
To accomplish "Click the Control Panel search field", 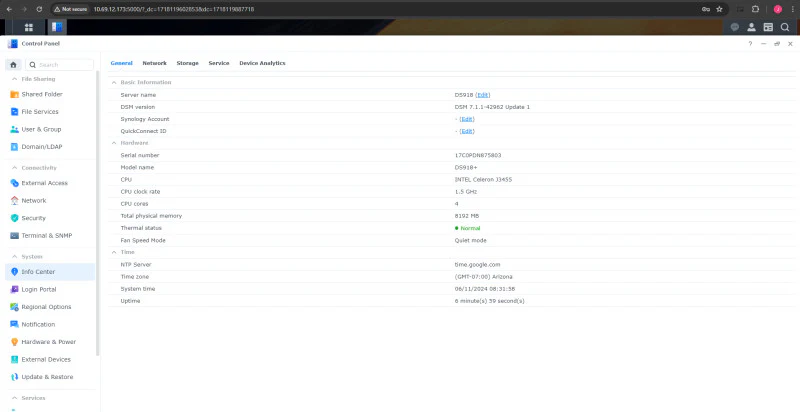I will point(60,65).
